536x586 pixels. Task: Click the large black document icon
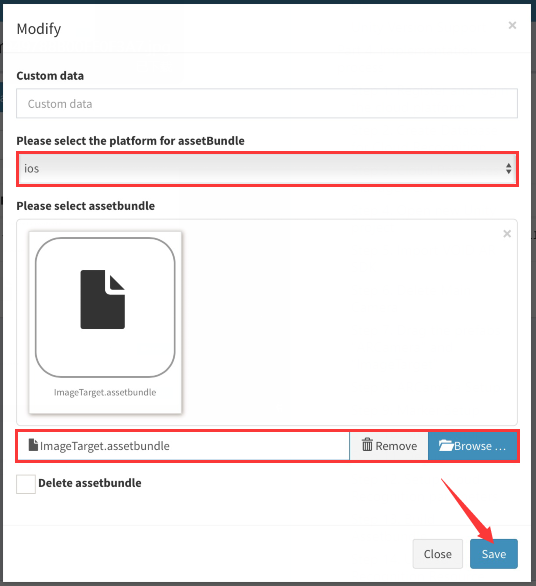tap(102, 299)
